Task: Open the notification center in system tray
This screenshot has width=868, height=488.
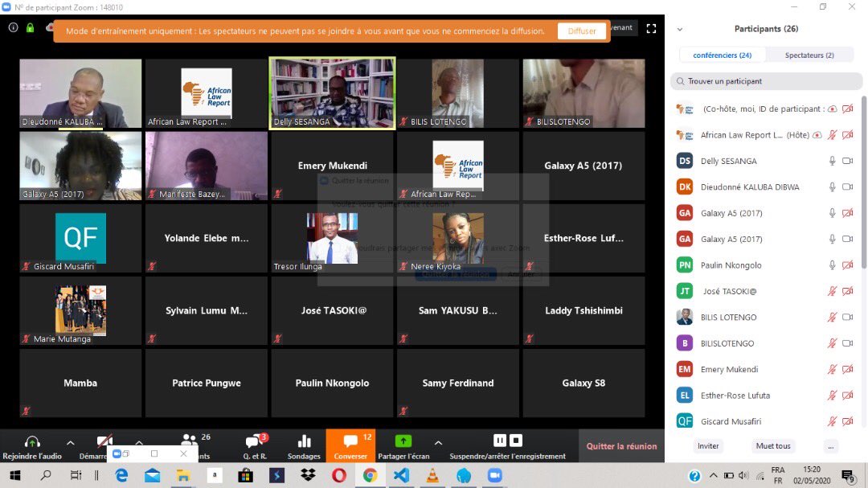Action: 848,477
